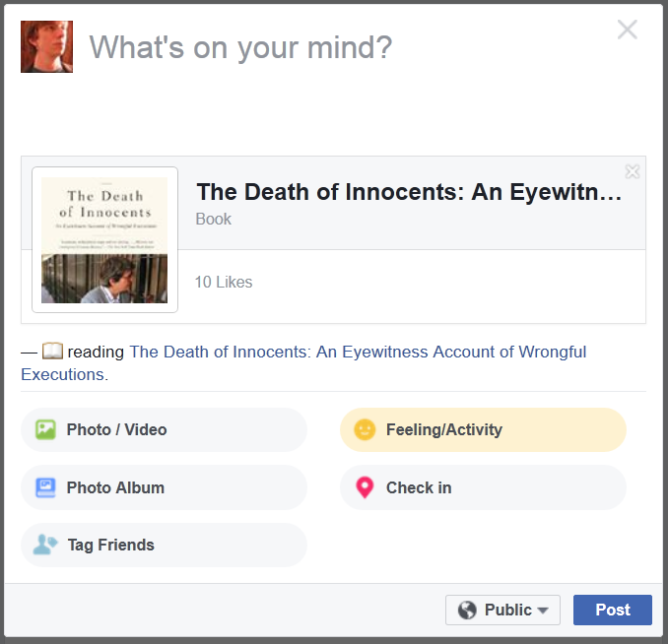Open the Death of Innocents book link
This screenshot has height=644, width=668.
click(x=303, y=363)
